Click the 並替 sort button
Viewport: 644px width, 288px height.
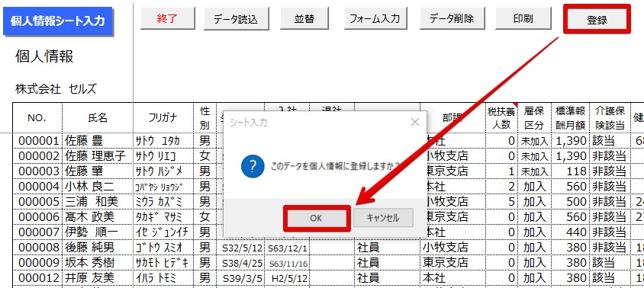304,18
